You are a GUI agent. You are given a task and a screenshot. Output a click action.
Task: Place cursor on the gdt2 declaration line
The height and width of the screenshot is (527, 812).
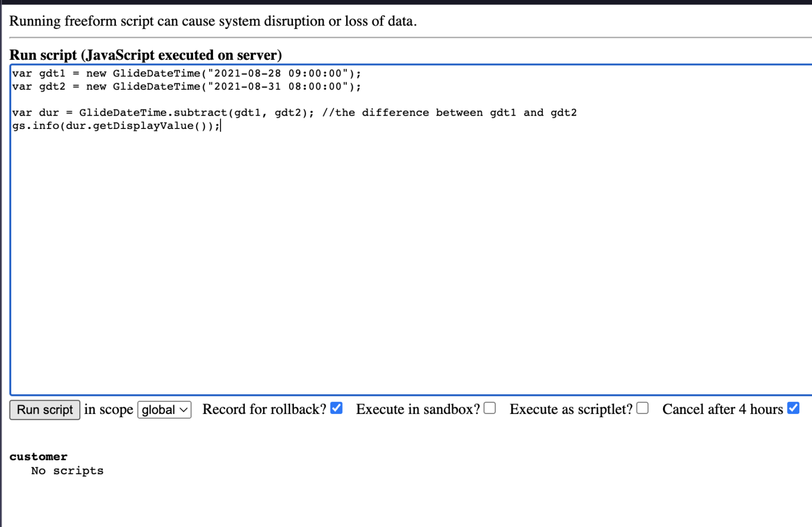185,86
